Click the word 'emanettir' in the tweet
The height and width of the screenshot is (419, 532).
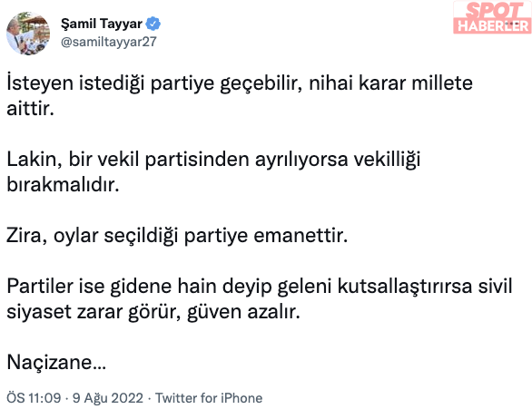pos(300,235)
